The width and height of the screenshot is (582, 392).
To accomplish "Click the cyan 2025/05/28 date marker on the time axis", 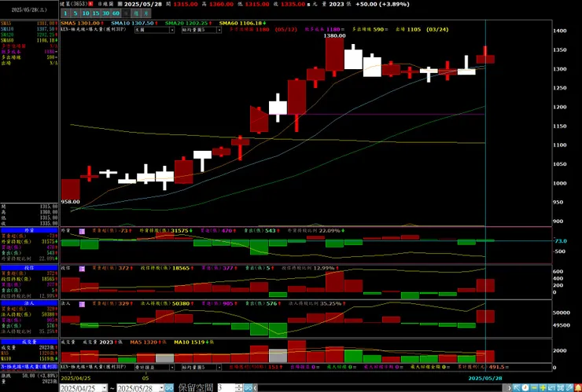I will 485,378.
